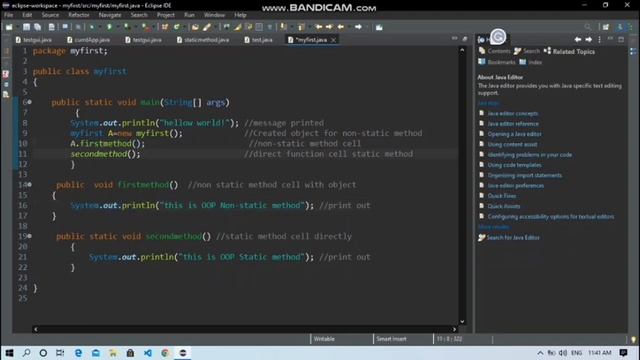
Task: Click the Save All toolbar icon
Action: pyautogui.click(x=38, y=27)
